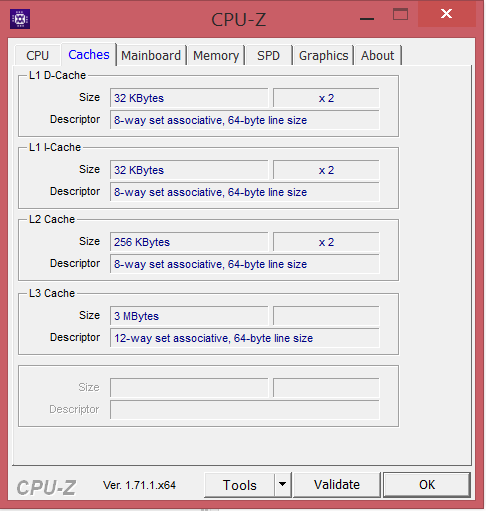
Task: Click L1 I-Cache size field 32 KBytes
Action: click(189, 170)
